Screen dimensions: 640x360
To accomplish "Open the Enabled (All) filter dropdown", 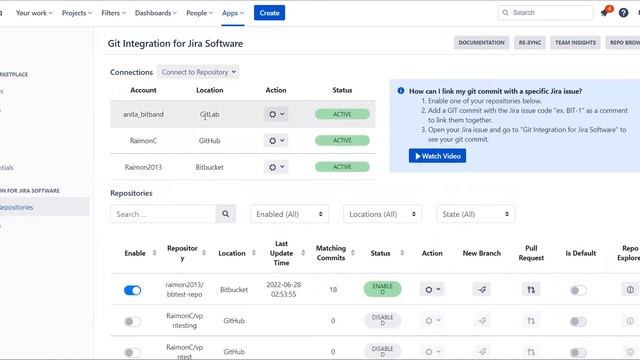I will 289,214.
